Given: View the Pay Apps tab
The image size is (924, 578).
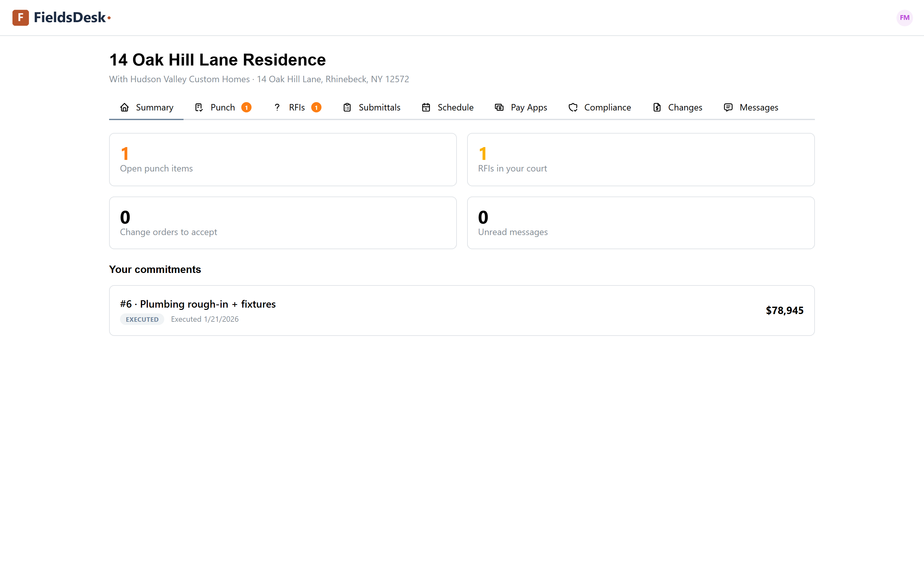Looking at the screenshot, I should (x=521, y=108).
